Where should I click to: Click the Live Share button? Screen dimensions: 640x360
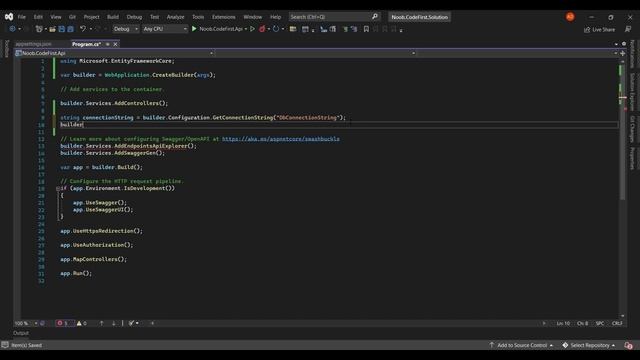click(x=599, y=29)
